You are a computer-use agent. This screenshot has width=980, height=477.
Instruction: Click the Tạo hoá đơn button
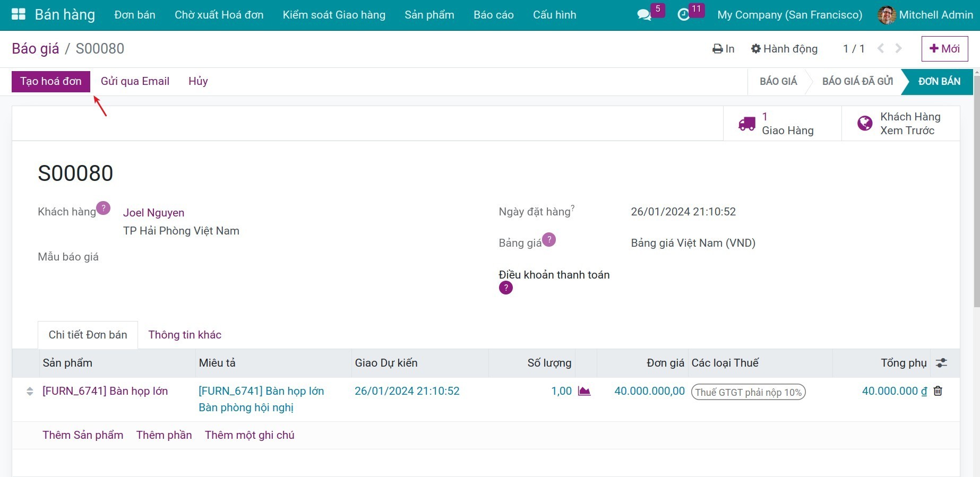tap(51, 81)
